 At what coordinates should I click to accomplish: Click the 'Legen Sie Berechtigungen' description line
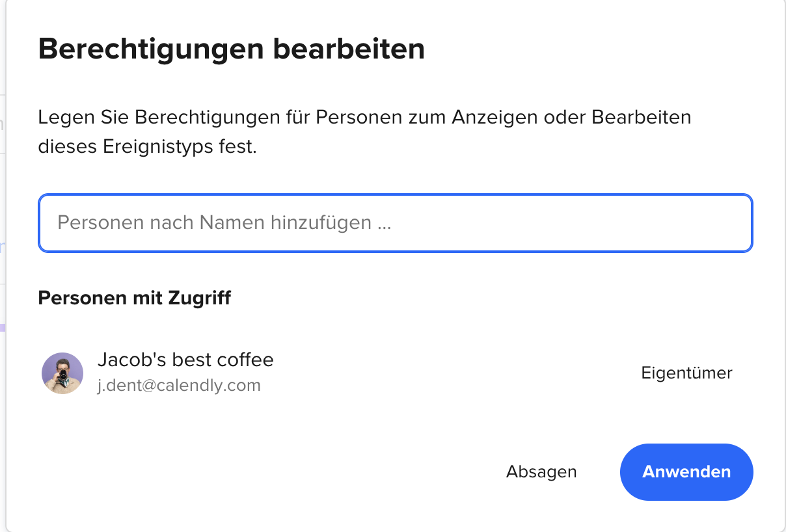(x=364, y=118)
